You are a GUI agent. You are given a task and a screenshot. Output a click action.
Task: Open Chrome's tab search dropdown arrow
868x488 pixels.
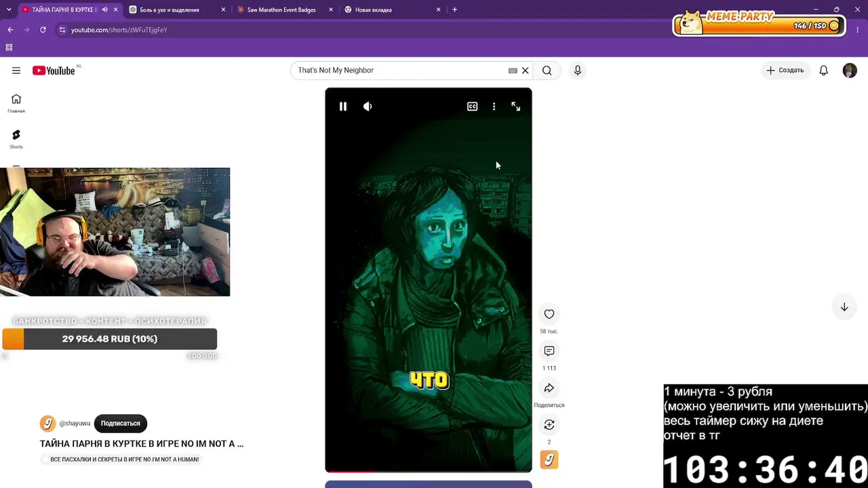tap(9, 9)
